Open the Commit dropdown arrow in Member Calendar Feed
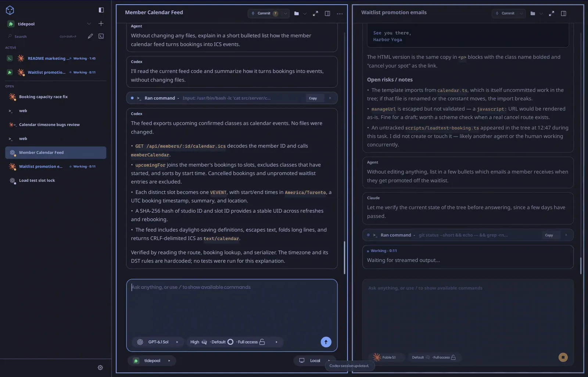This screenshot has height=377, width=588. [x=285, y=14]
